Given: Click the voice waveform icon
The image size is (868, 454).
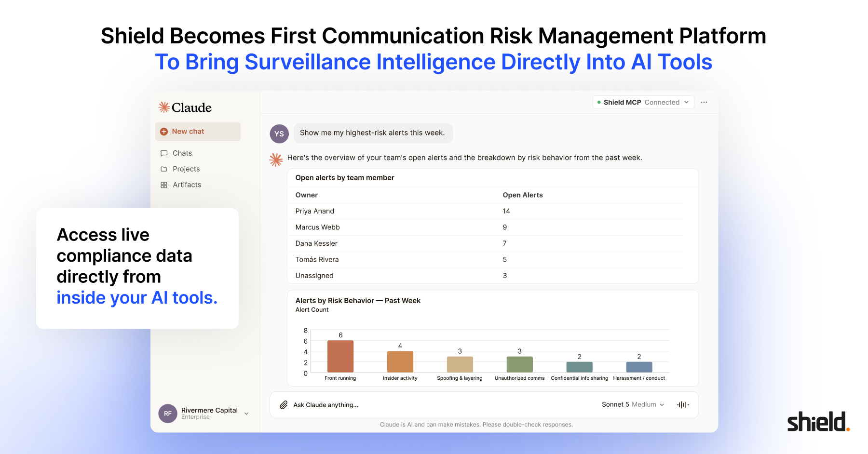Looking at the screenshot, I should point(683,405).
